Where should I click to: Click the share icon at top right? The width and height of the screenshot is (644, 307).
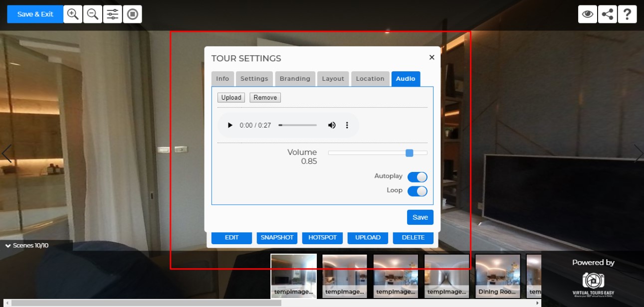pos(607,14)
